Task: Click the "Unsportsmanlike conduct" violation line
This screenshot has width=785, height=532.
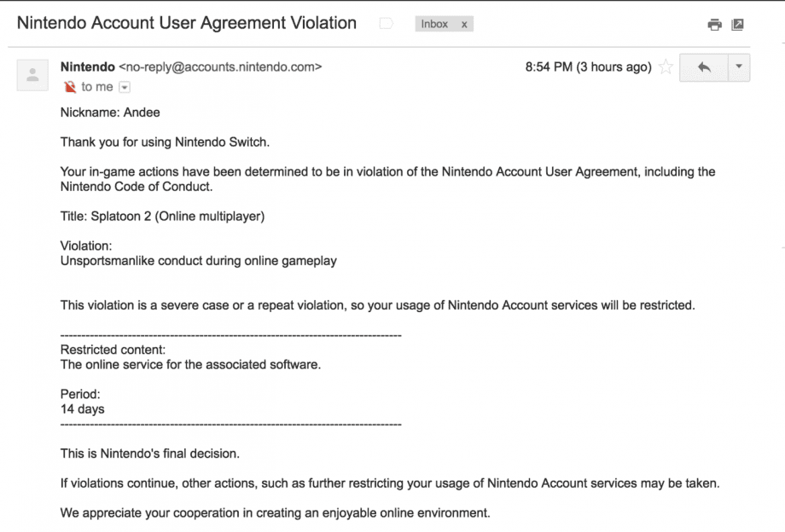Action: (198, 261)
